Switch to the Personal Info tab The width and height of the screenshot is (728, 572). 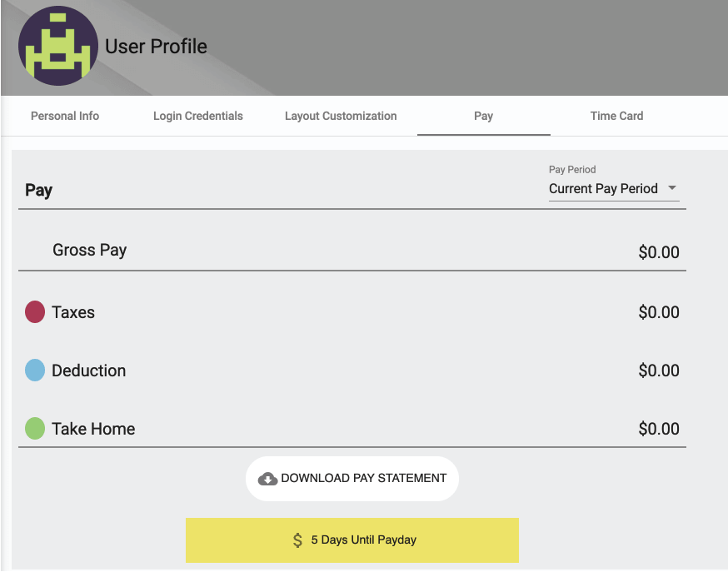coord(65,116)
